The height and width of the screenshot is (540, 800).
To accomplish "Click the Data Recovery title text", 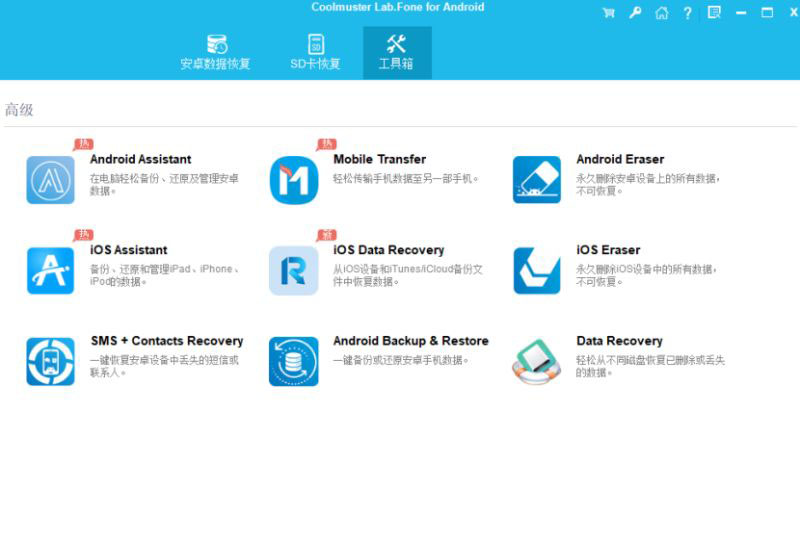I will pos(619,341).
